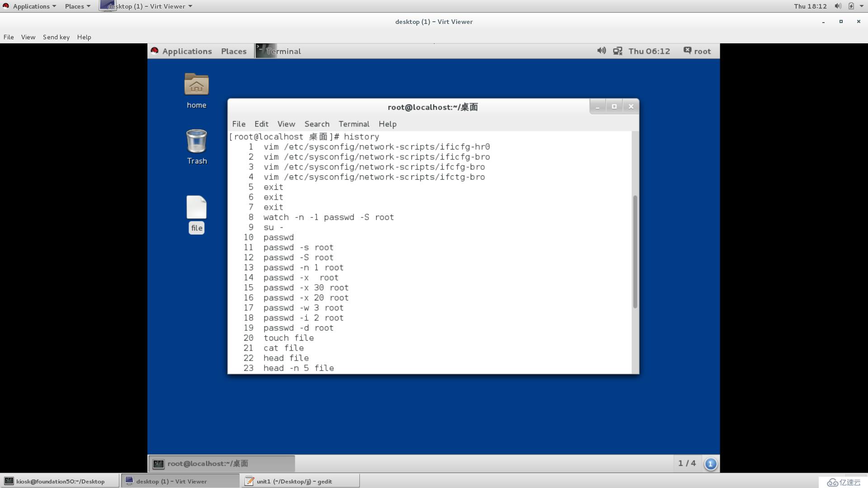
Task: Click the Trash icon on desktop
Action: click(196, 146)
